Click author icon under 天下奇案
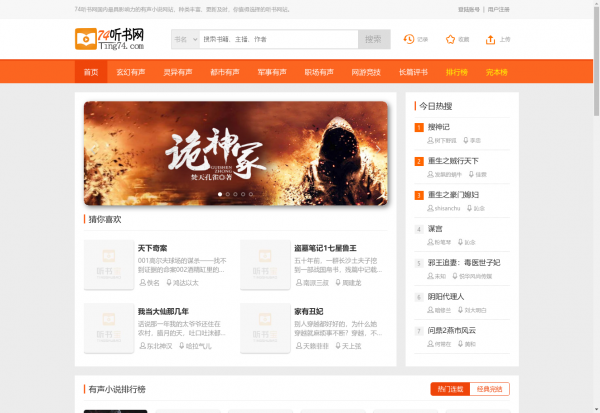This screenshot has width=600, height=413. coord(141,283)
